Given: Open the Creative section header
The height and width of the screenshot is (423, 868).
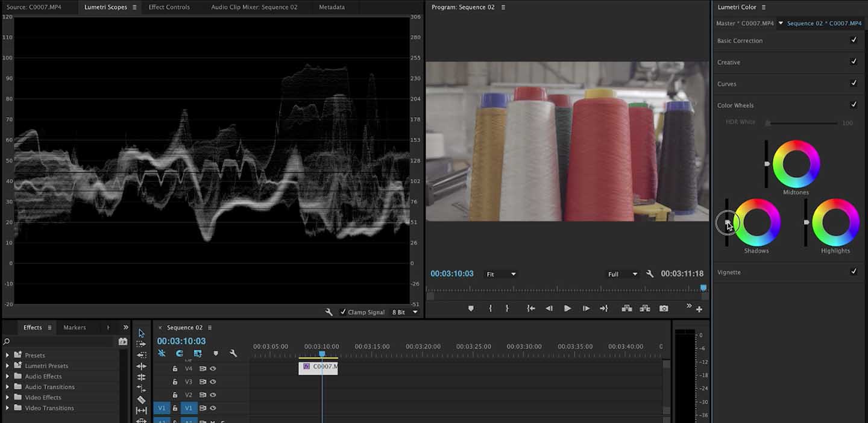Looking at the screenshot, I should click(x=728, y=61).
